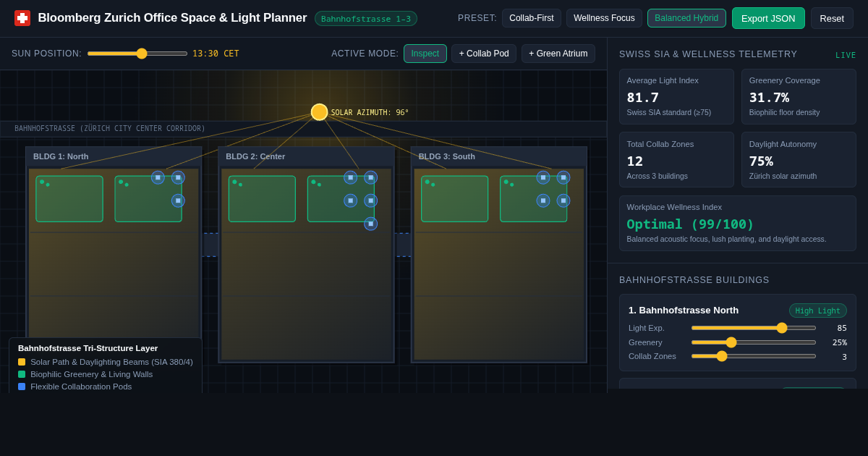
Task: Click the yellow Solar Path legend swatch
Action: tap(22, 362)
